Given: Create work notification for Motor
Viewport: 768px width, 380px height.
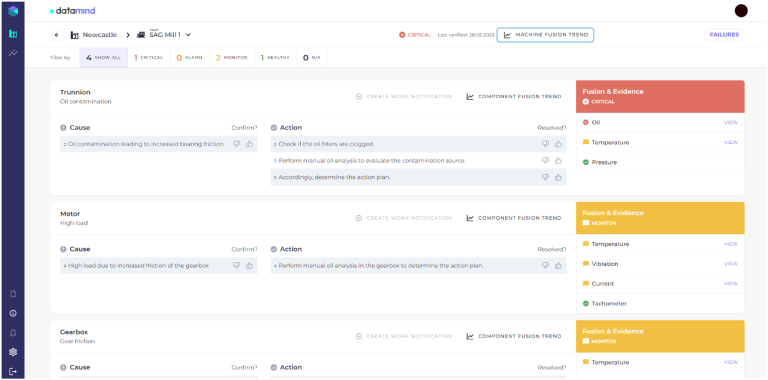Looking at the screenshot, I should (x=404, y=218).
